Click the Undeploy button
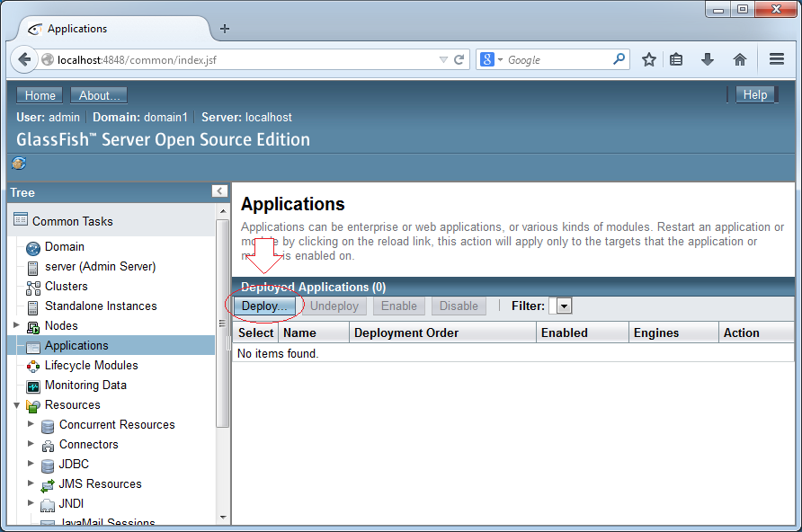The height and width of the screenshot is (532, 802). tap(334, 306)
